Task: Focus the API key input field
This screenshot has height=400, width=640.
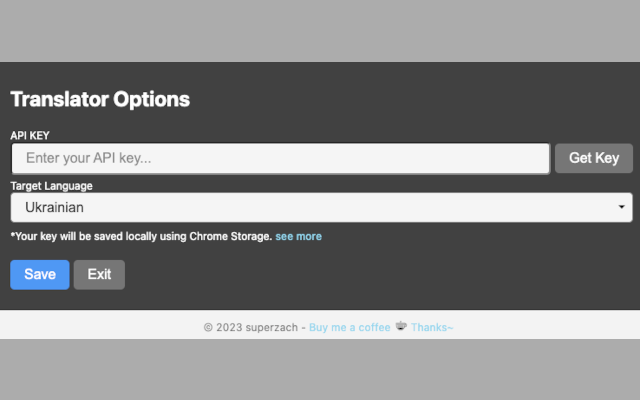Action: [x=280, y=158]
